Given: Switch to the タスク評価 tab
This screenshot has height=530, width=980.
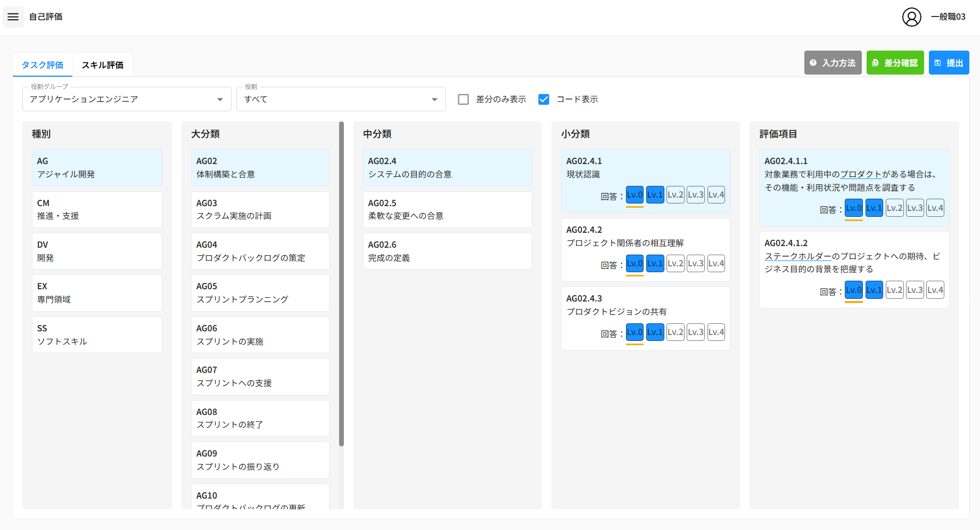Looking at the screenshot, I should [43, 65].
